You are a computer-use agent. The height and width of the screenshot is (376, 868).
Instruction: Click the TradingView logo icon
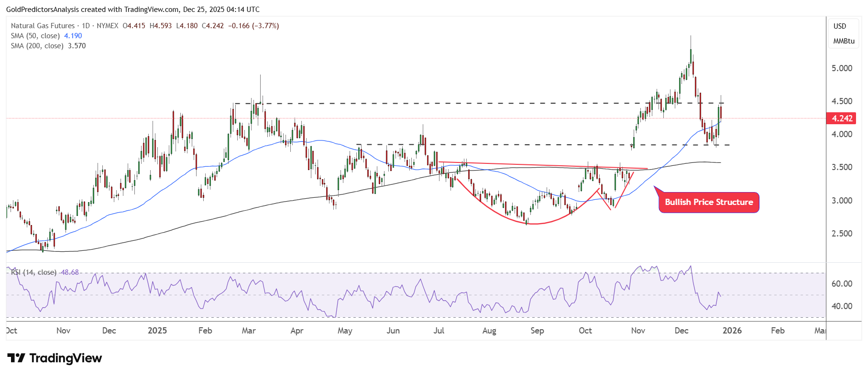click(16, 358)
